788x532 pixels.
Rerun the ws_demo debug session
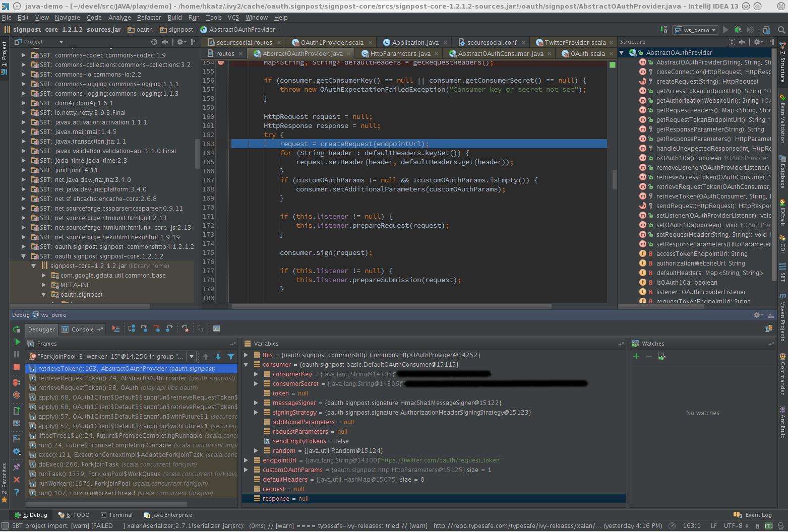coord(17,329)
